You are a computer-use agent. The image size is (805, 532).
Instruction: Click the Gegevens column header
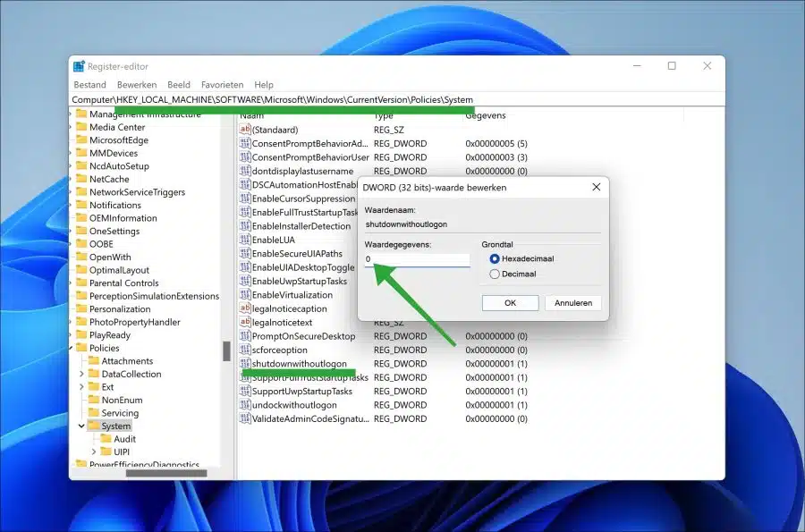tap(485, 115)
